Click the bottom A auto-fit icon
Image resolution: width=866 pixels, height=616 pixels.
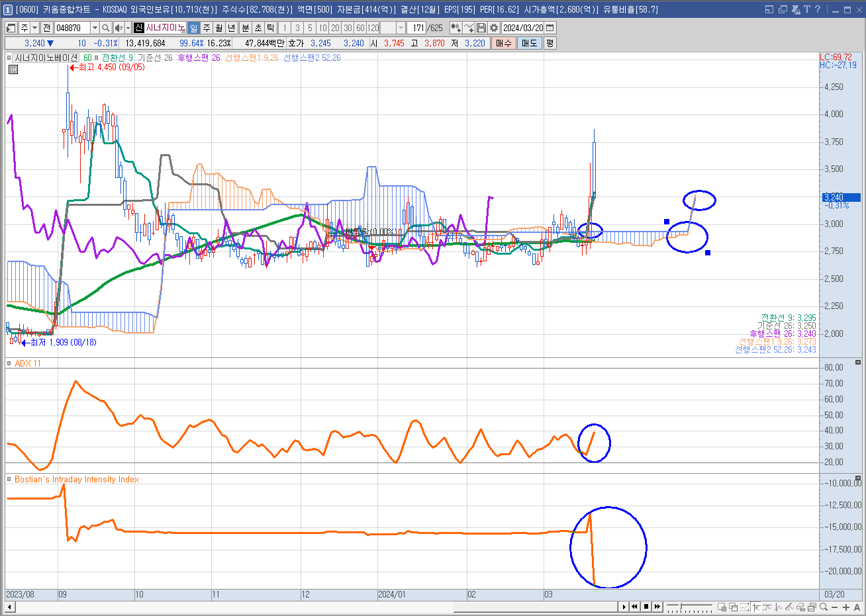(x=857, y=607)
